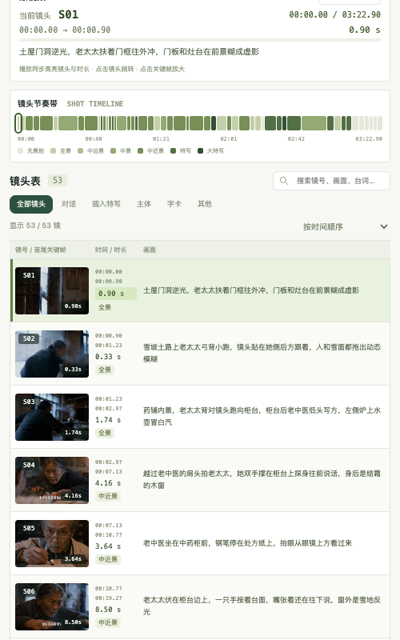Switch to the 主体 filter tab
Screen dimensions: 400x640
click(x=144, y=204)
